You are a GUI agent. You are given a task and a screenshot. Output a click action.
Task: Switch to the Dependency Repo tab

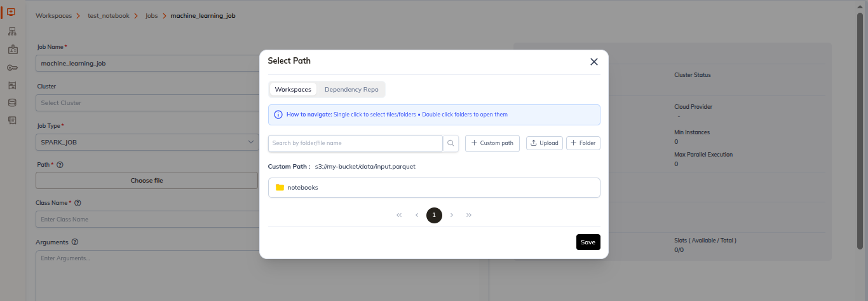pyautogui.click(x=351, y=89)
